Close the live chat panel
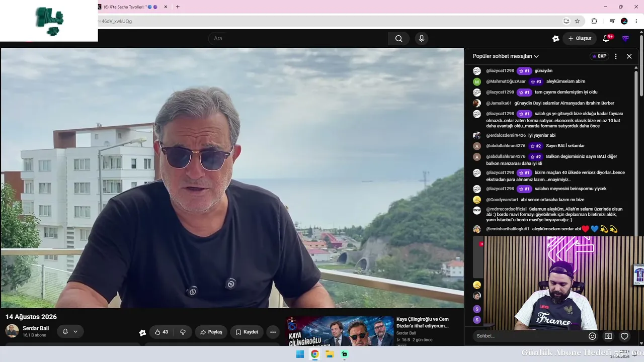 tap(629, 56)
